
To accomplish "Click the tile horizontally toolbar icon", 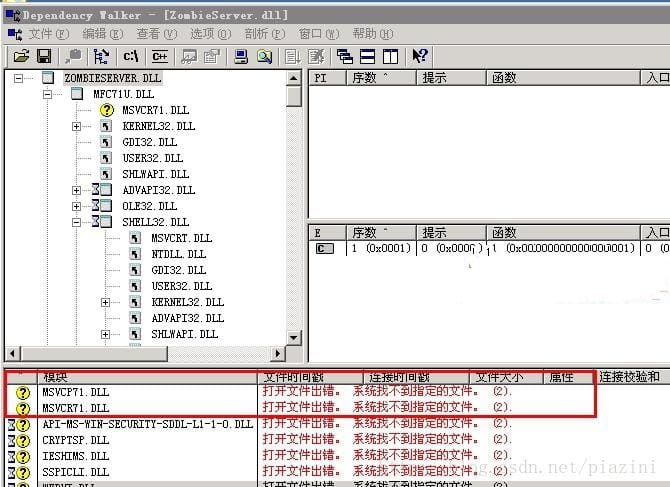I will pyautogui.click(x=367, y=56).
